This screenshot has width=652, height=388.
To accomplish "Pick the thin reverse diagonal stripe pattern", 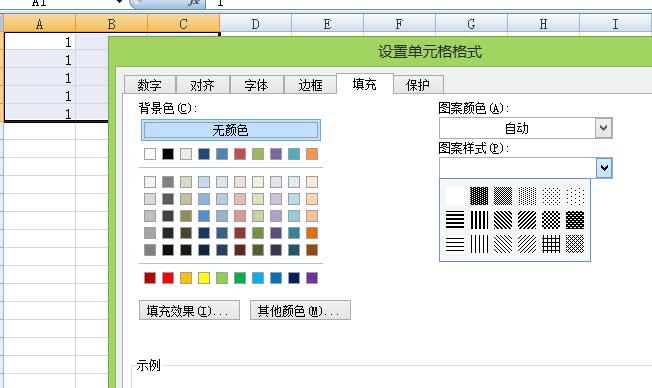I will pyautogui.click(x=503, y=244).
